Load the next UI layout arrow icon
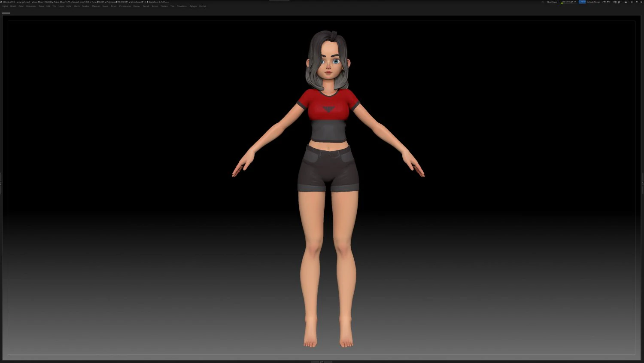 click(609, 2)
